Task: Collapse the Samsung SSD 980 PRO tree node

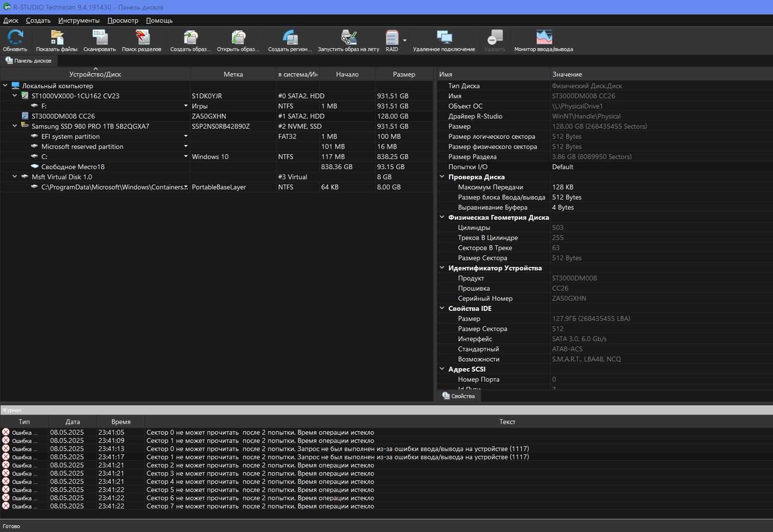Action: [x=15, y=126]
